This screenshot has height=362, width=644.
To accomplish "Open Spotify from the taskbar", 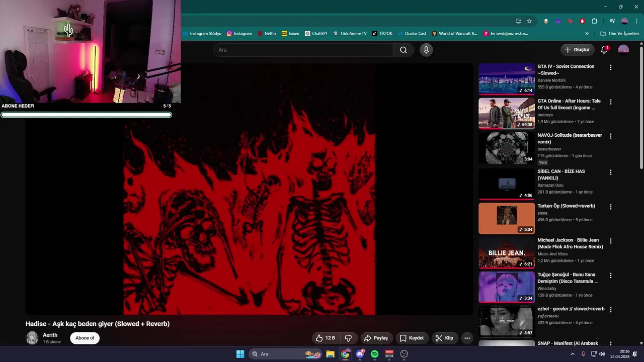I will (x=374, y=354).
